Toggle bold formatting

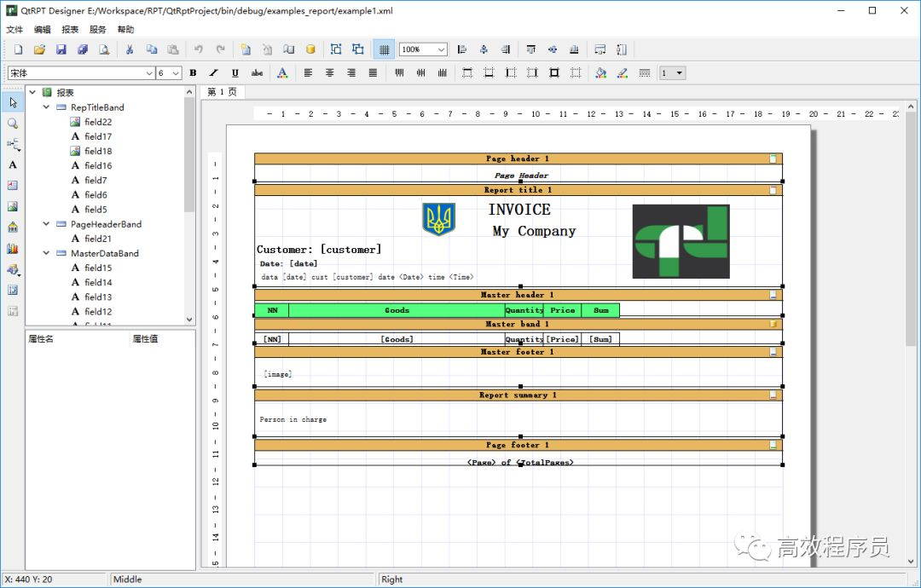(193, 72)
